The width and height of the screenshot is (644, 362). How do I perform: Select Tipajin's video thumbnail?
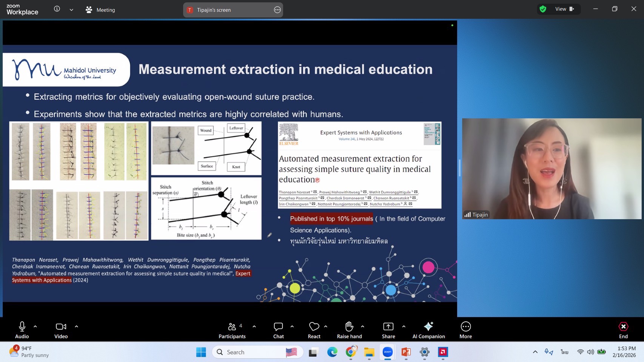click(x=552, y=169)
